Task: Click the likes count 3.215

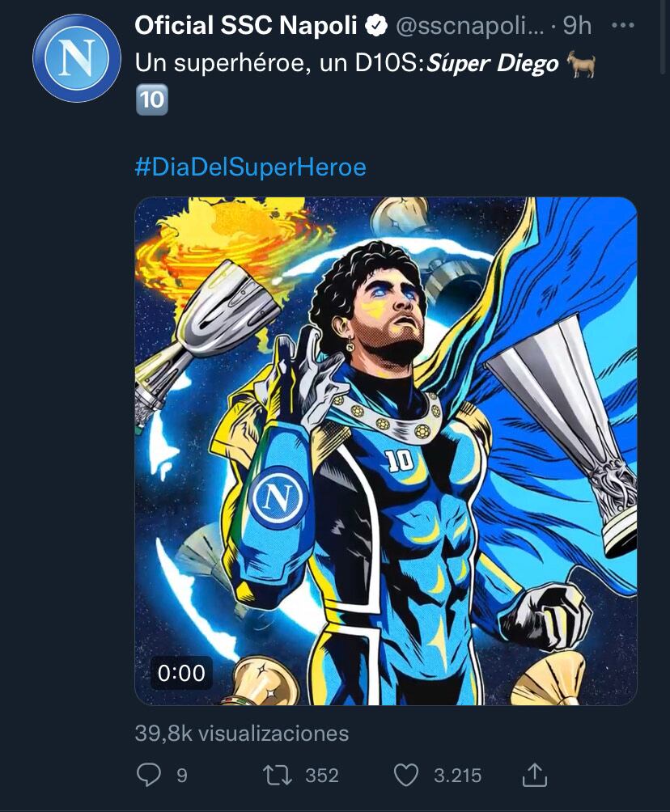Action: point(457,776)
